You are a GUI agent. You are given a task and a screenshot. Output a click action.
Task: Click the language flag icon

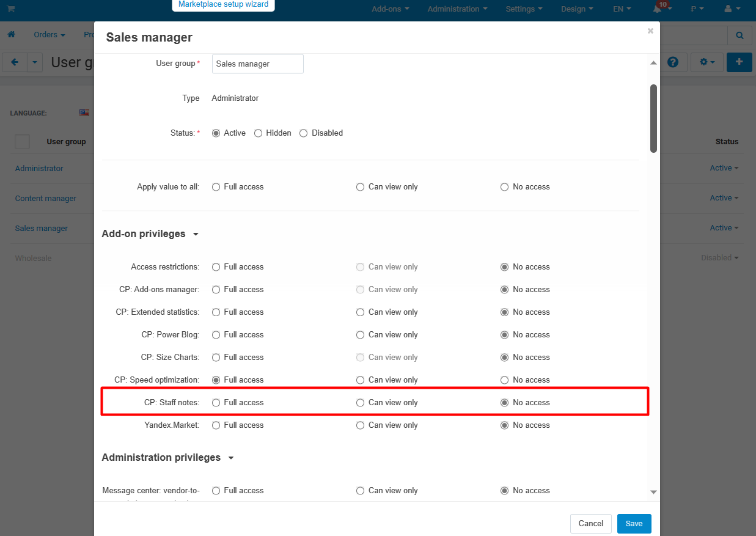[84, 112]
